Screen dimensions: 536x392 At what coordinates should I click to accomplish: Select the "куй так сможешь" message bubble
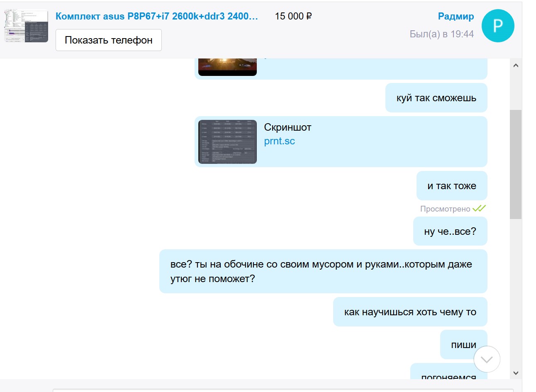click(x=436, y=98)
